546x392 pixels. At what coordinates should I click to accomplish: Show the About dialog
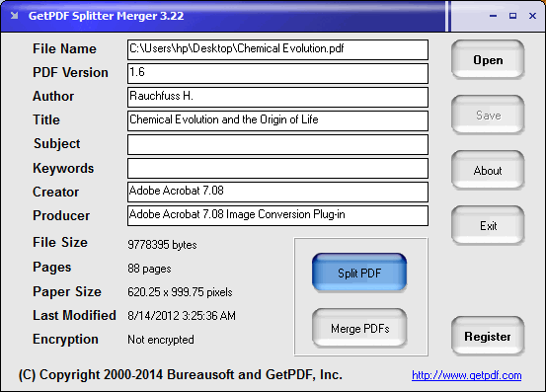488,171
